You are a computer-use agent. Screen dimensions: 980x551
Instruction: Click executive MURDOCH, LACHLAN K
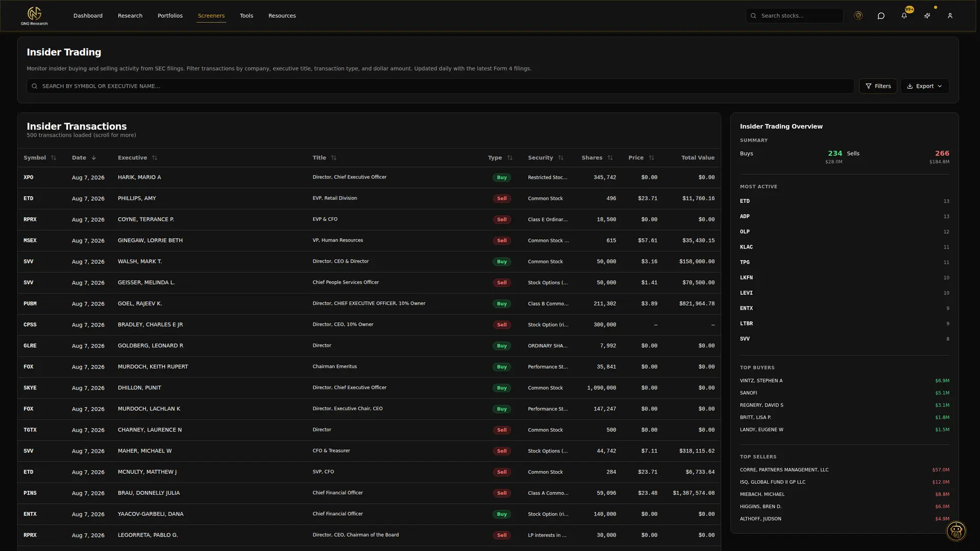pyautogui.click(x=149, y=409)
